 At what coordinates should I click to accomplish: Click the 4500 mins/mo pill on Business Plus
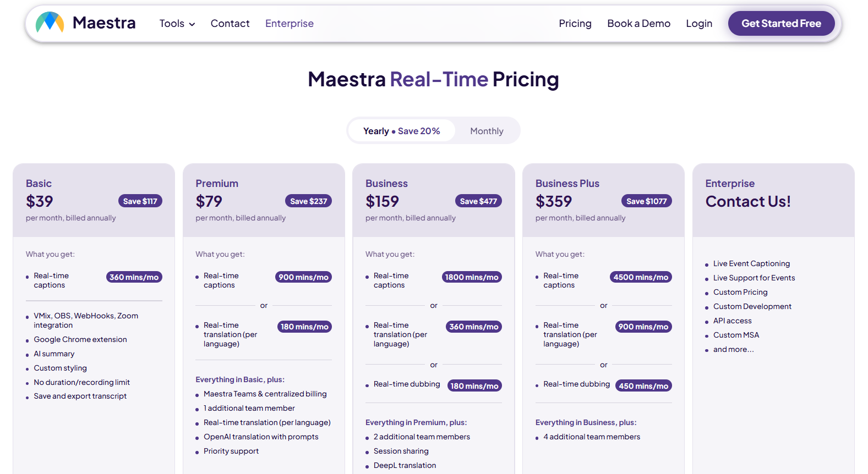(641, 277)
